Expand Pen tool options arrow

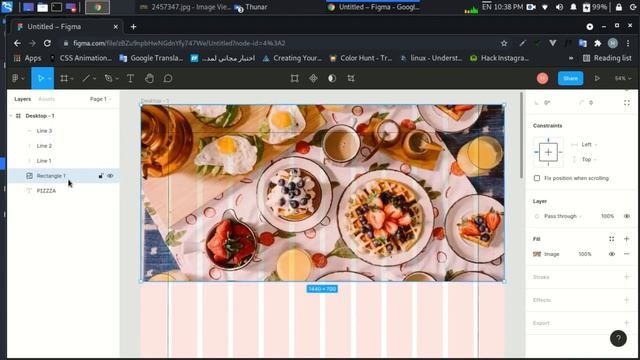coord(117,79)
